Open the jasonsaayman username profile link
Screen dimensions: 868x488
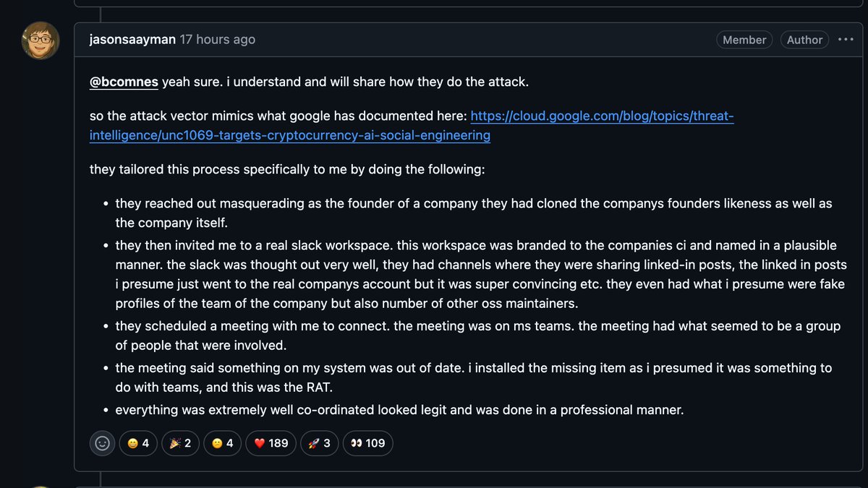click(x=132, y=40)
